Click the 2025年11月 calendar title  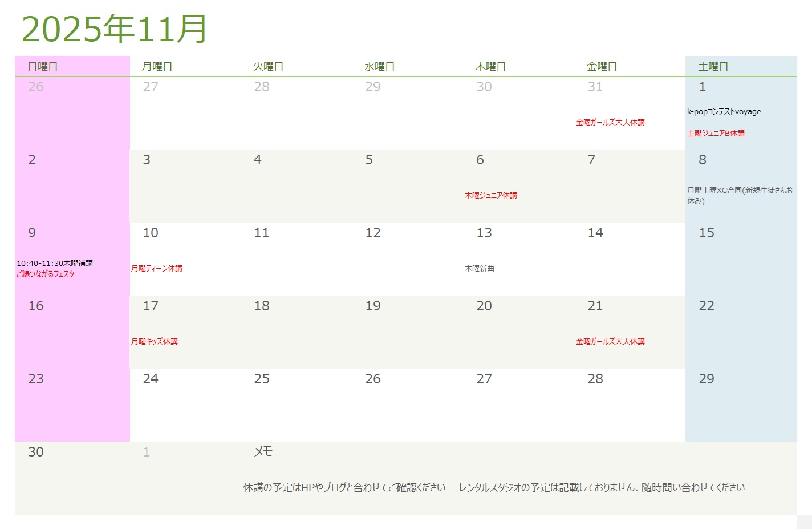[114, 29]
